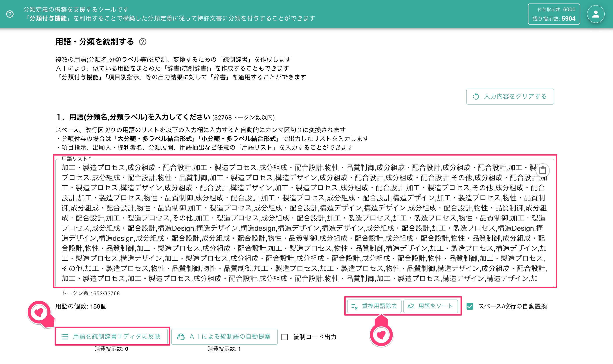The width and height of the screenshot is (613, 364).
Task: Uncheck スペース/改行の自動置換 checkbox
Action: coord(470,306)
